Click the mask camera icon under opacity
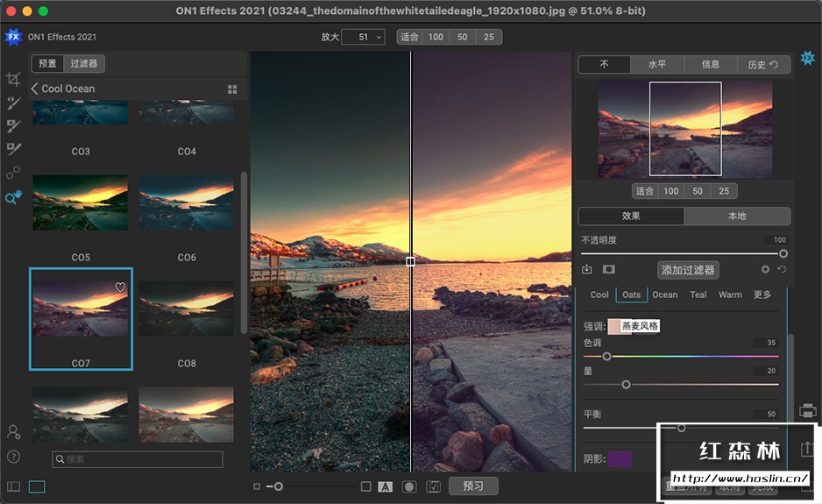822x504 pixels. click(608, 270)
